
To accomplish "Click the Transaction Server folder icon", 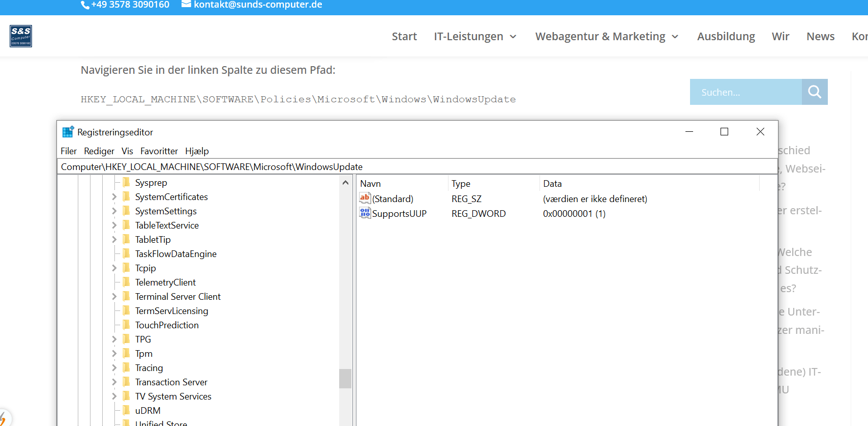I will coord(127,382).
